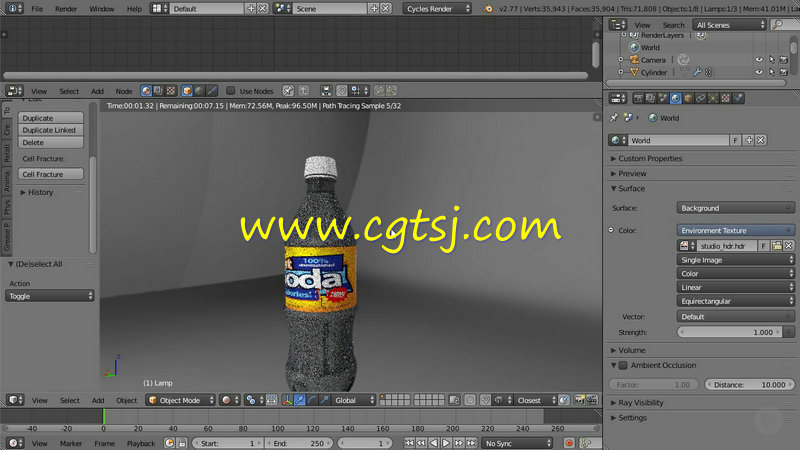Image resolution: width=800 pixels, height=450 pixels.
Task: Open the Render Layers properties tab icon
Action: pyautogui.click(x=651, y=98)
